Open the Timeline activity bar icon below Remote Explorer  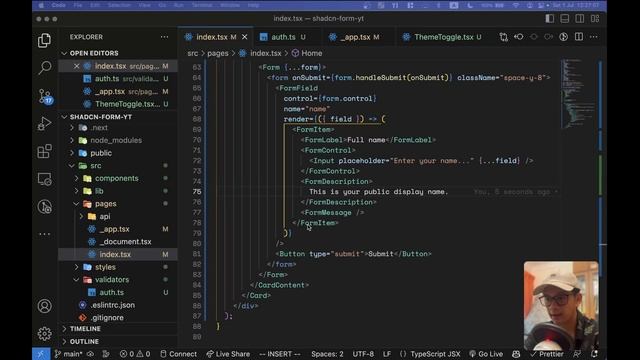point(44,207)
